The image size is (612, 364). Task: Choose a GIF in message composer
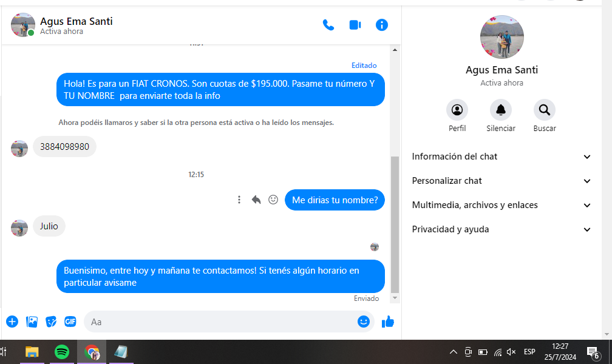tap(70, 322)
